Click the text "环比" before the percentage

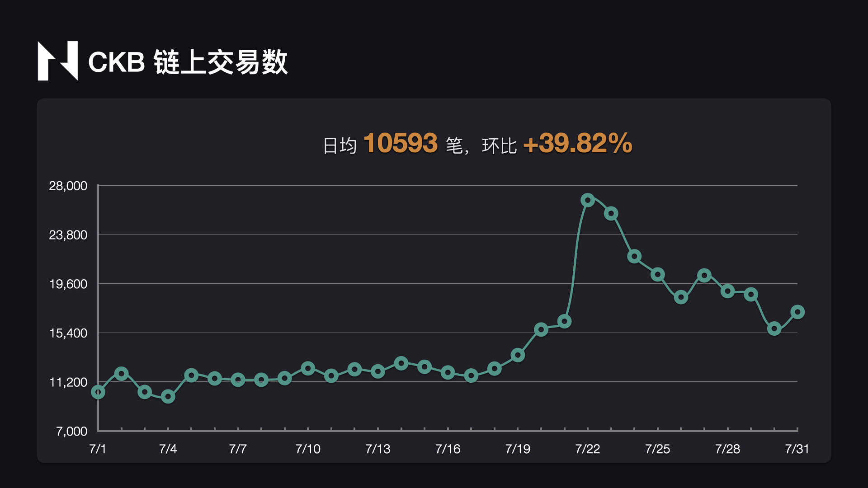(499, 146)
